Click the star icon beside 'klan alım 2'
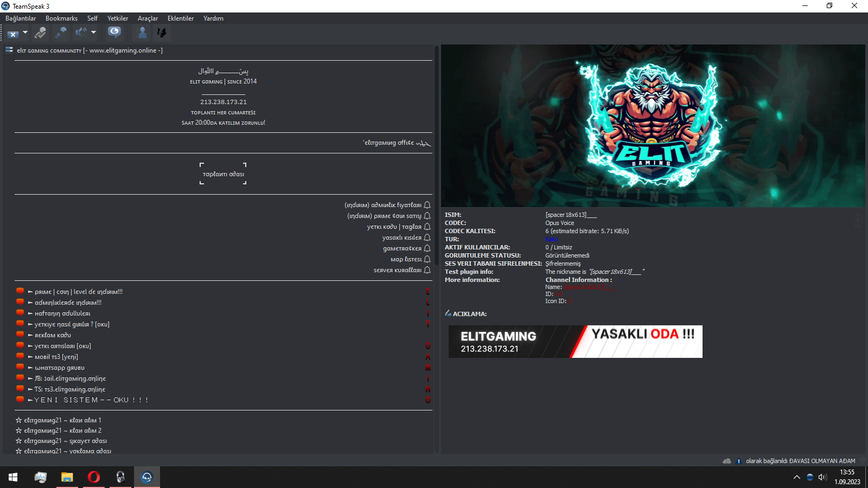 (x=18, y=431)
